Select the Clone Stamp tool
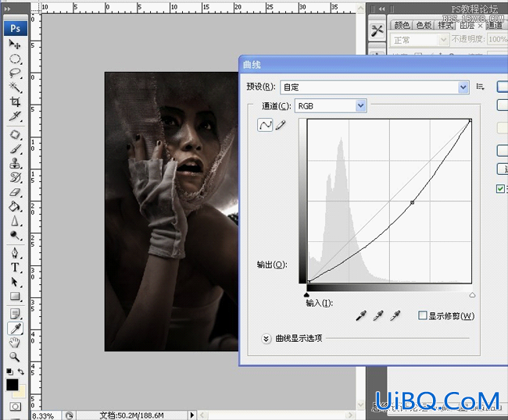The width and height of the screenshot is (508, 420). 15,163
